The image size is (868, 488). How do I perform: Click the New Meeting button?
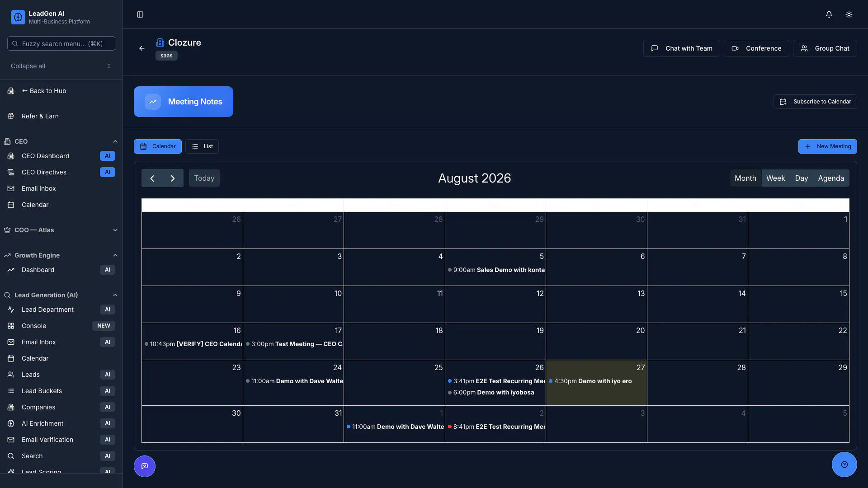point(827,146)
